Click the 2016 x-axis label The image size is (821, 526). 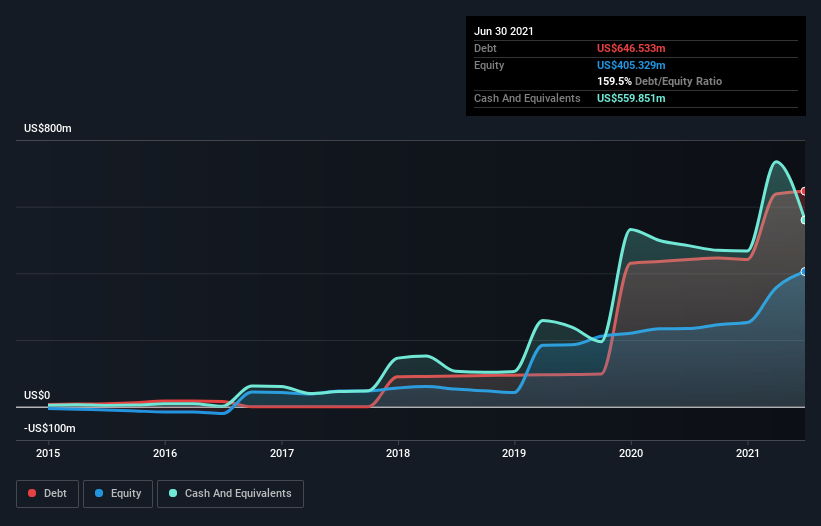tap(165, 453)
